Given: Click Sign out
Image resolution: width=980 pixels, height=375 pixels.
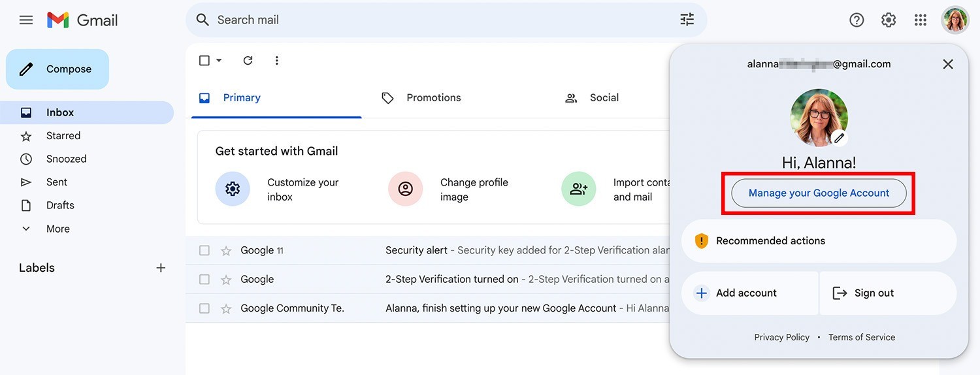Looking at the screenshot, I should 888,293.
